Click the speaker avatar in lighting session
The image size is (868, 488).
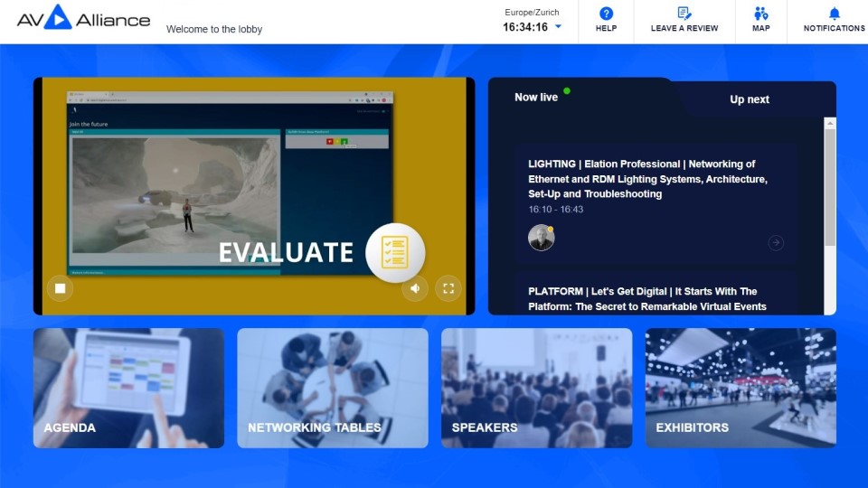542,238
